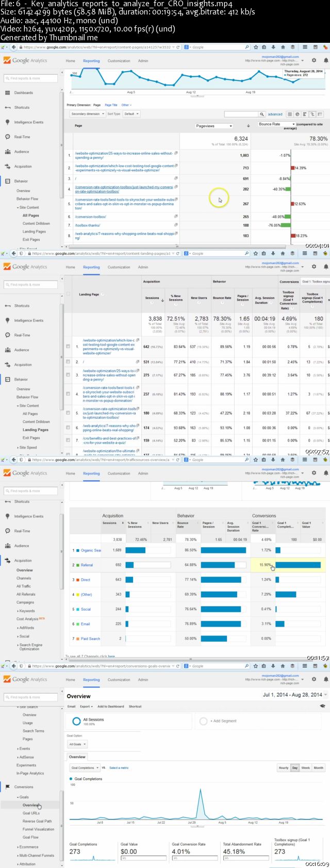Open settings gear in the All Pages frame
The image size is (330, 868).
(x=314, y=60)
